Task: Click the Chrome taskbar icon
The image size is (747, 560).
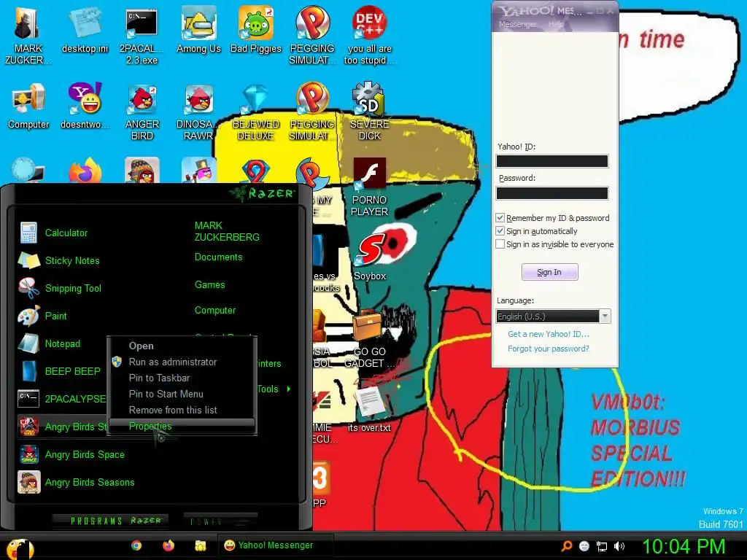Action: pos(136,545)
